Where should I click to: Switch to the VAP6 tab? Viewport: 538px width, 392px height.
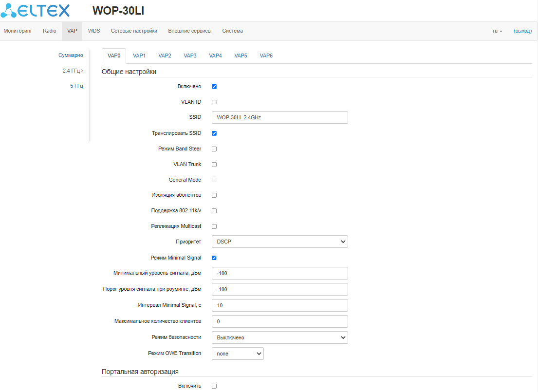(266, 56)
